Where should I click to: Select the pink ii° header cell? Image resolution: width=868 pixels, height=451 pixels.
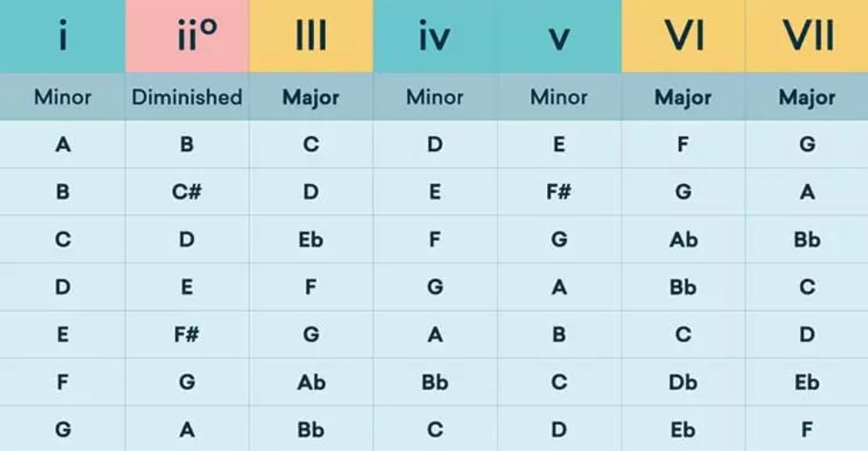tap(187, 36)
